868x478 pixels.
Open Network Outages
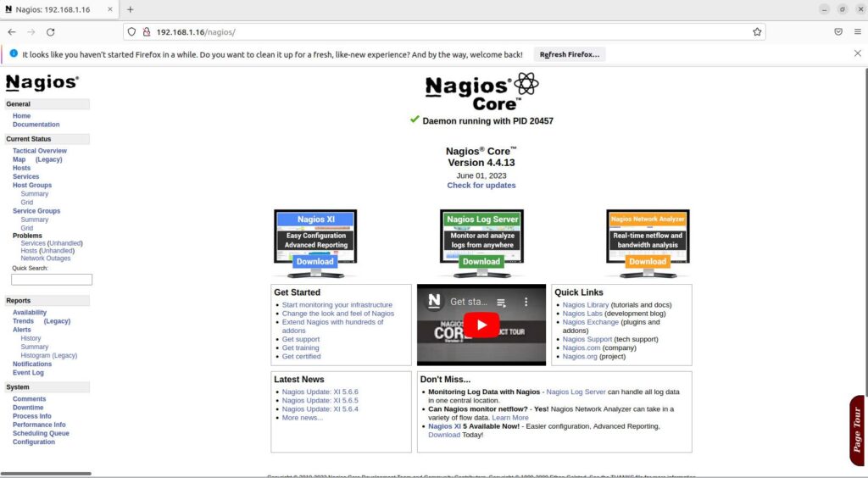click(46, 258)
